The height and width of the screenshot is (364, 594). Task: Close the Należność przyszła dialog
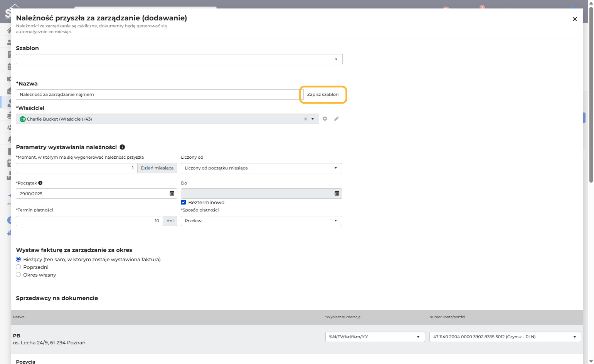click(x=575, y=19)
